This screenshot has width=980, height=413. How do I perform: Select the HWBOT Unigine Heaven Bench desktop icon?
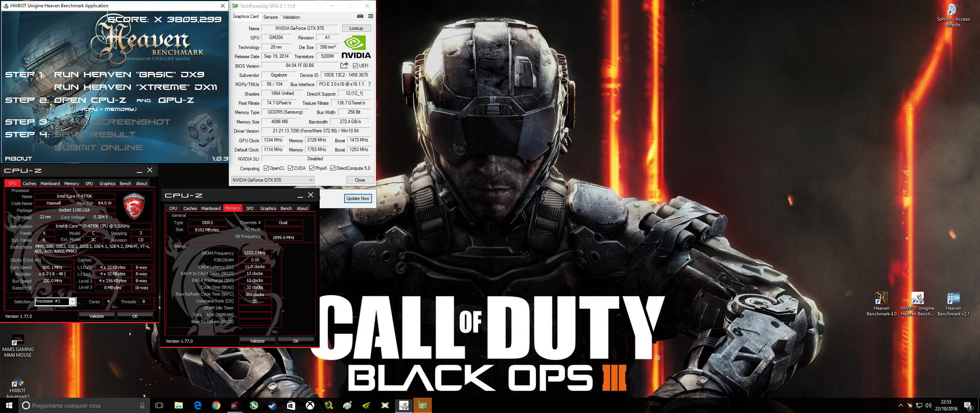(x=917, y=304)
